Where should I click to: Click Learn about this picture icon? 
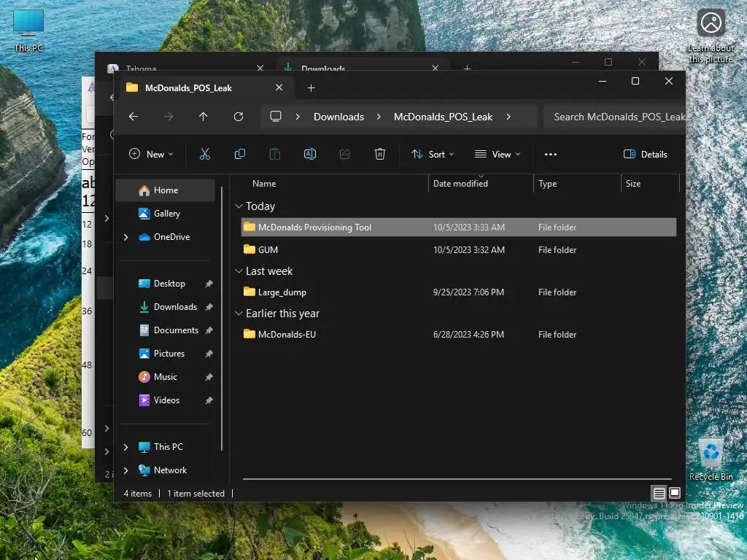click(x=711, y=36)
